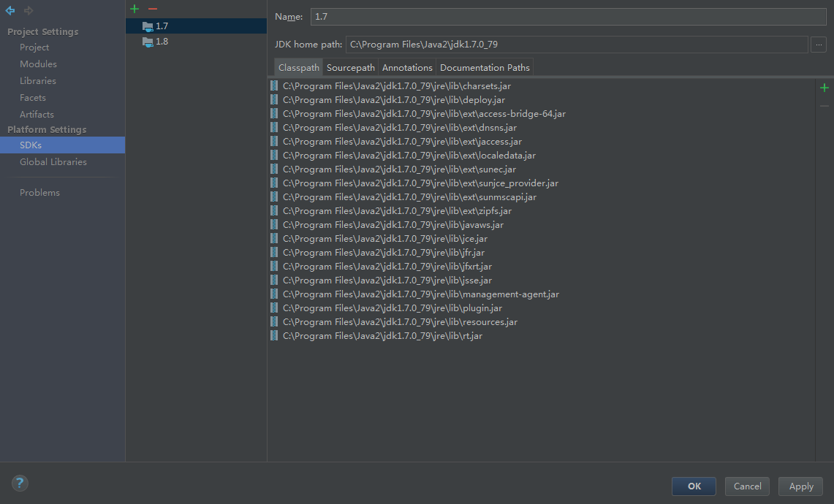Viewport: 834px width, 504px height.
Task: Open the Annotations tab
Action: 407,67
